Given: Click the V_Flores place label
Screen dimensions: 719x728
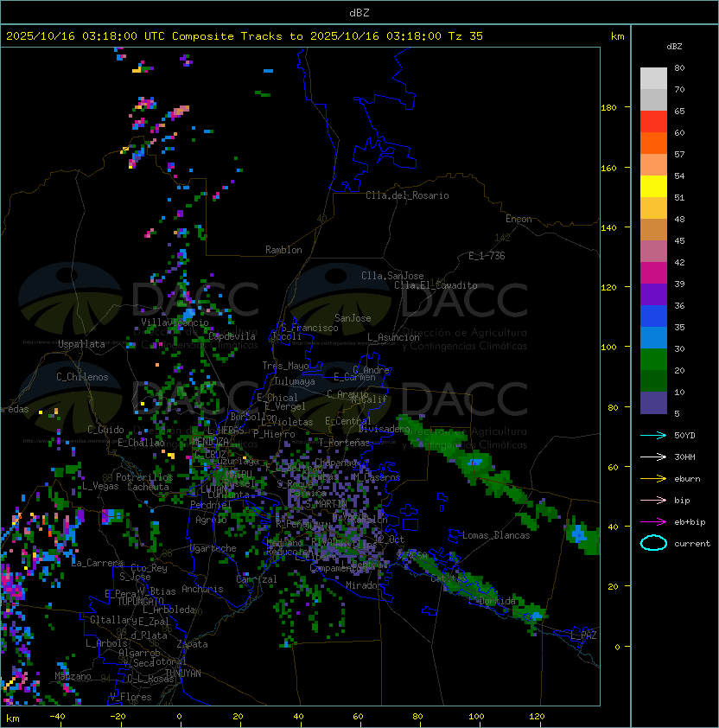Looking at the screenshot, I should pyautogui.click(x=130, y=697).
